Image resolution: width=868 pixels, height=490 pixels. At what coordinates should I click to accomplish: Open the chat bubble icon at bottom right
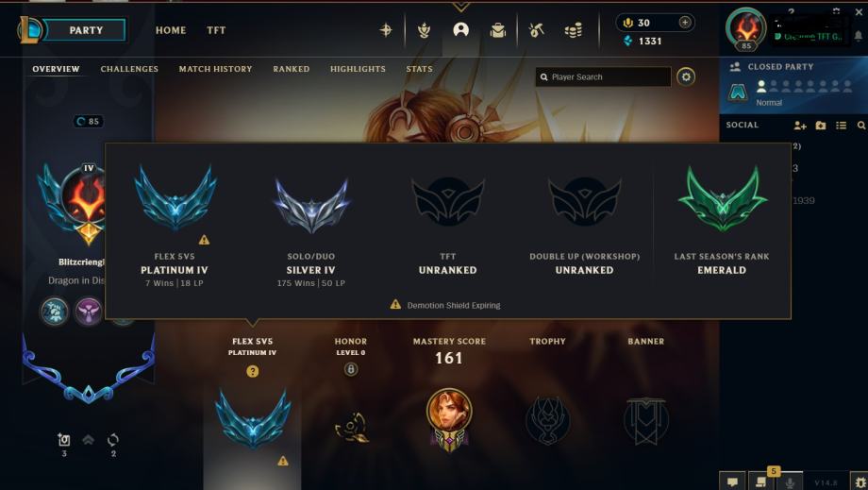pos(732,482)
